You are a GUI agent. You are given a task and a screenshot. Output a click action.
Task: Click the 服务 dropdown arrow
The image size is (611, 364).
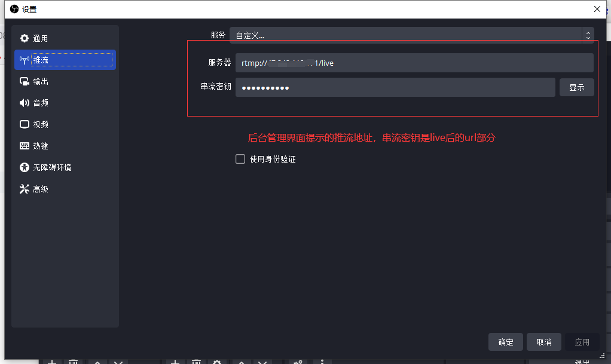(588, 35)
